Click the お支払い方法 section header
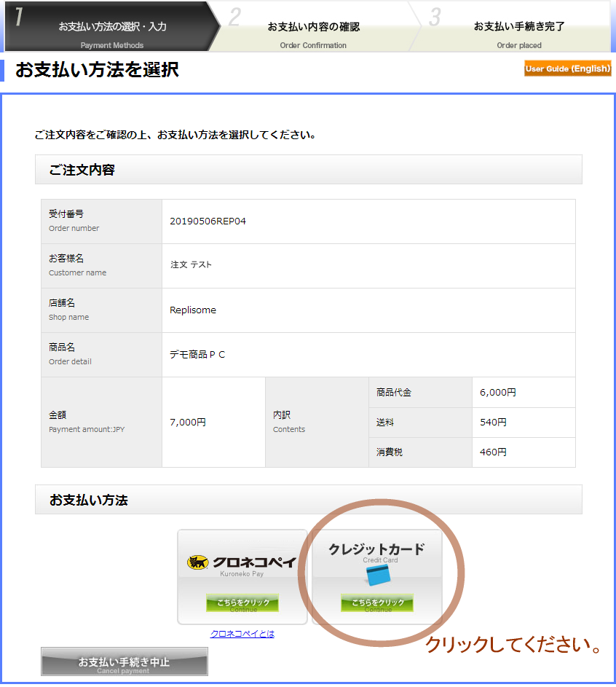Screen dimensions: 616x687 [89, 500]
